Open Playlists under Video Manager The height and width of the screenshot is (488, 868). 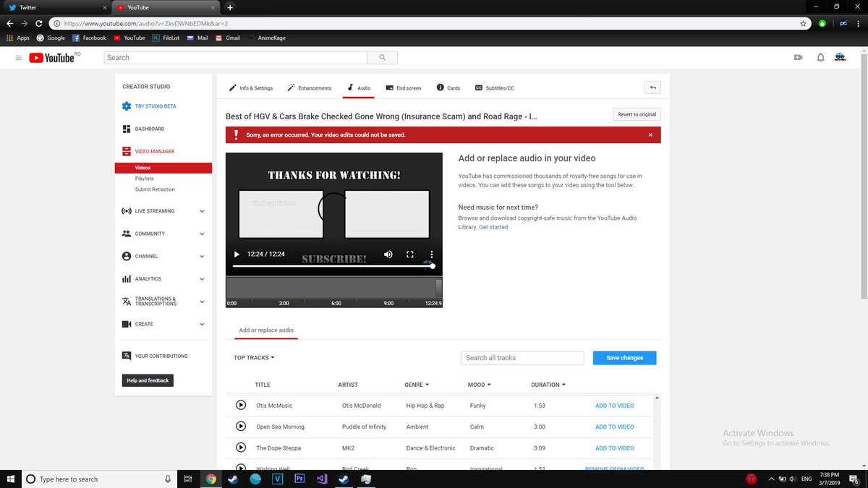pos(144,179)
